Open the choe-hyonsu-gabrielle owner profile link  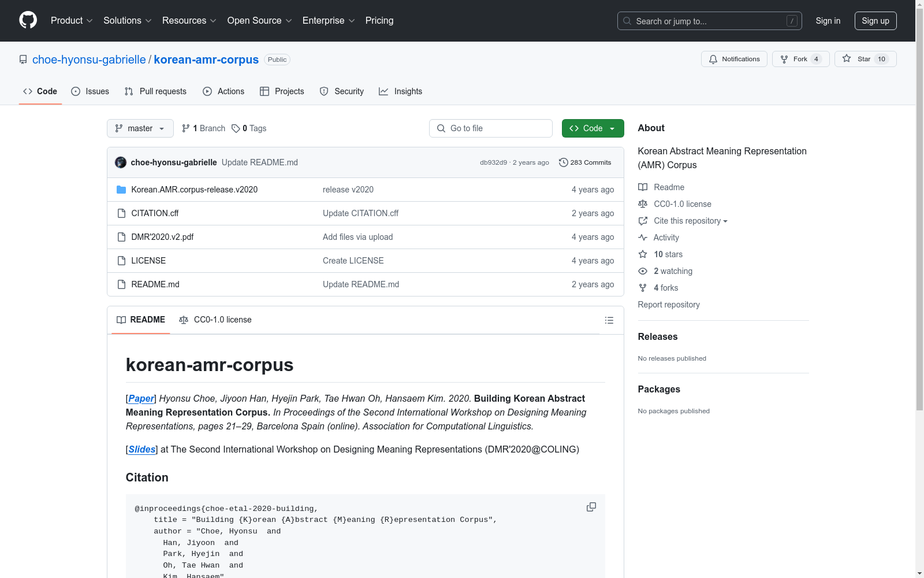[x=89, y=60]
